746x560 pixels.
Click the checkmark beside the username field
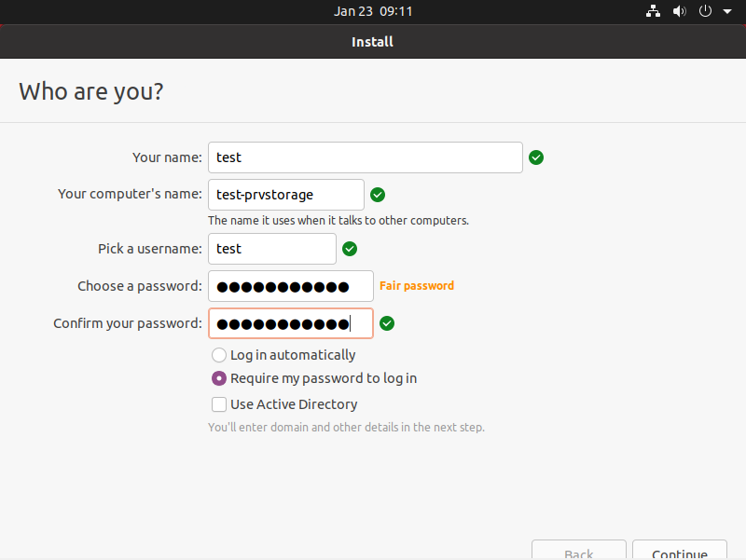pos(351,249)
